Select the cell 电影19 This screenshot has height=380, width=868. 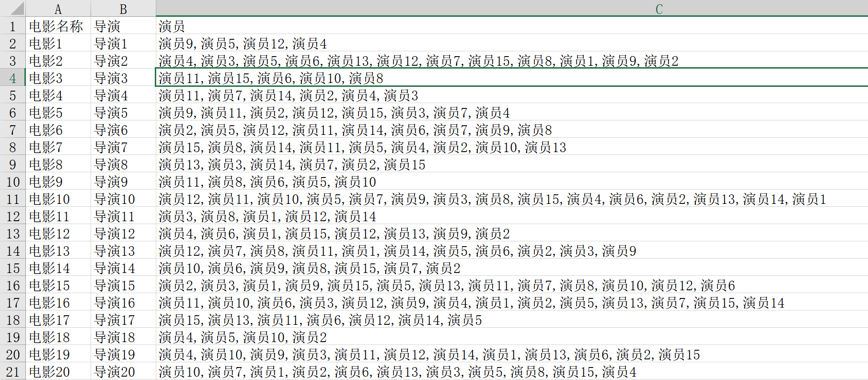(x=58, y=354)
